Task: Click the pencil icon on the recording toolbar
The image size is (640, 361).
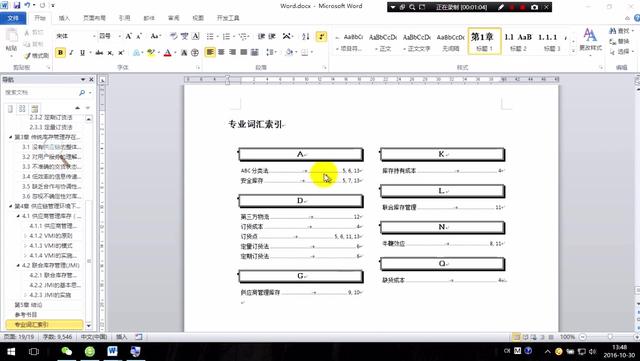Action: point(500,7)
